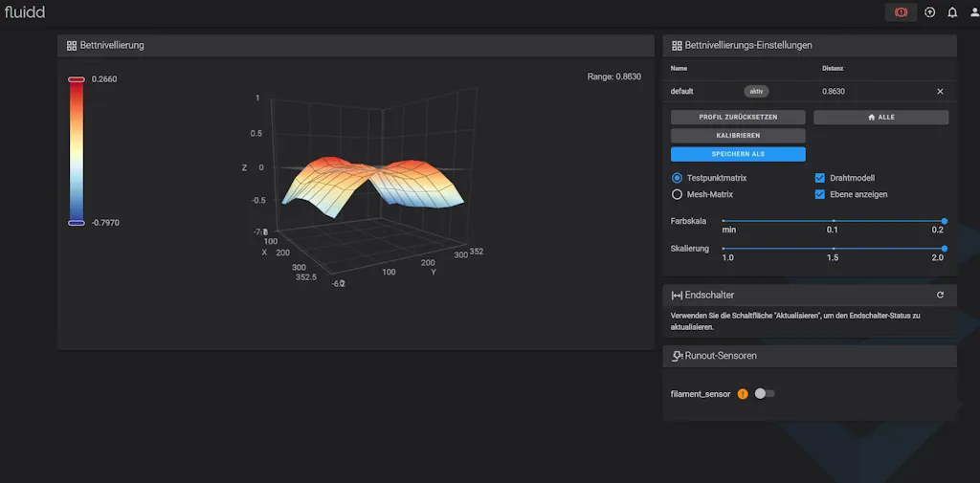Select the Mesh-Matrix radio option
This screenshot has width=980, height=483.
pyautogui.click(x=678, y=194)
